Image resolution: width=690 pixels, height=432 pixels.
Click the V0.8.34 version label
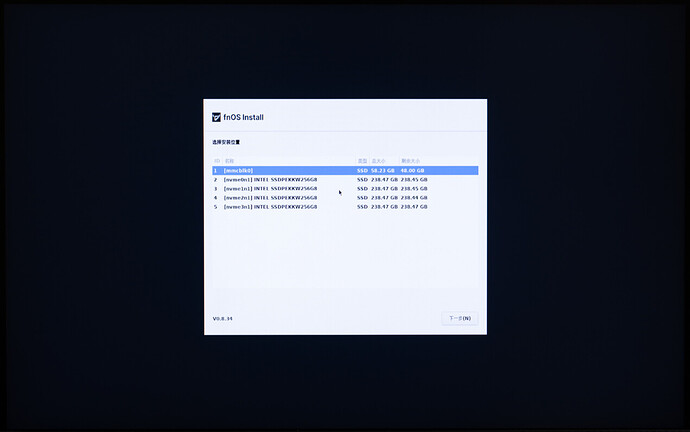point(222,318)
